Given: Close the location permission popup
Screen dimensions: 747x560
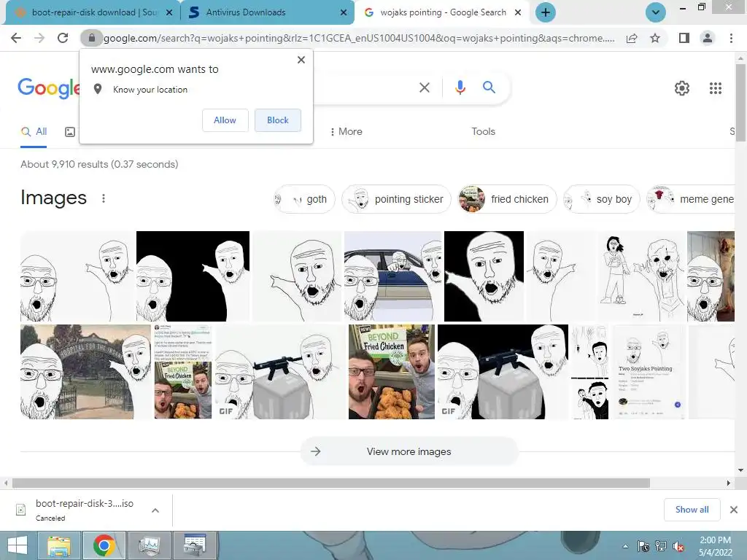Looking at the screenshot, I should pyautogui.click(x=301, y=60).
